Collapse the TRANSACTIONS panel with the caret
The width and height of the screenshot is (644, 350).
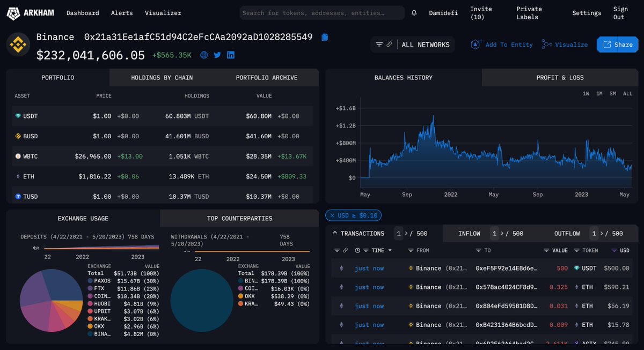pos(335,233)
